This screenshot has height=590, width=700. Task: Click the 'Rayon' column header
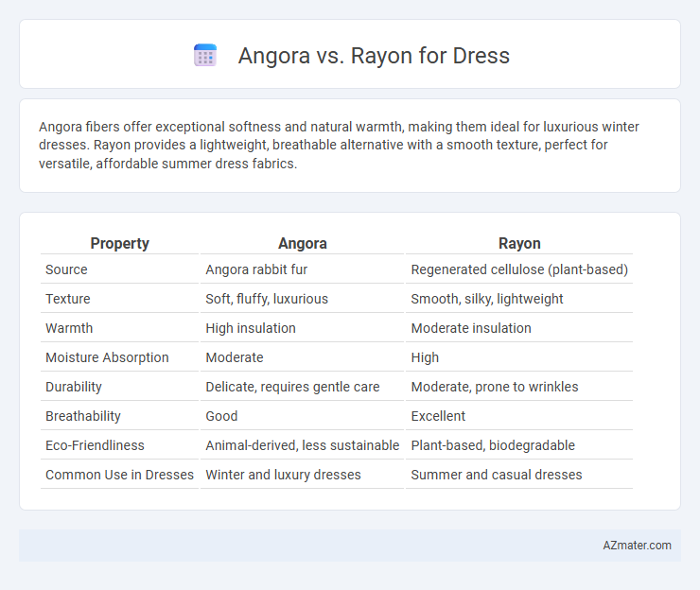519,243
